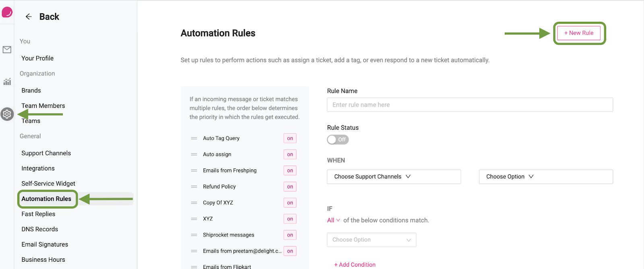Toggle the Rule Status switch on
644x269 pixels.
tap(338, 139)
